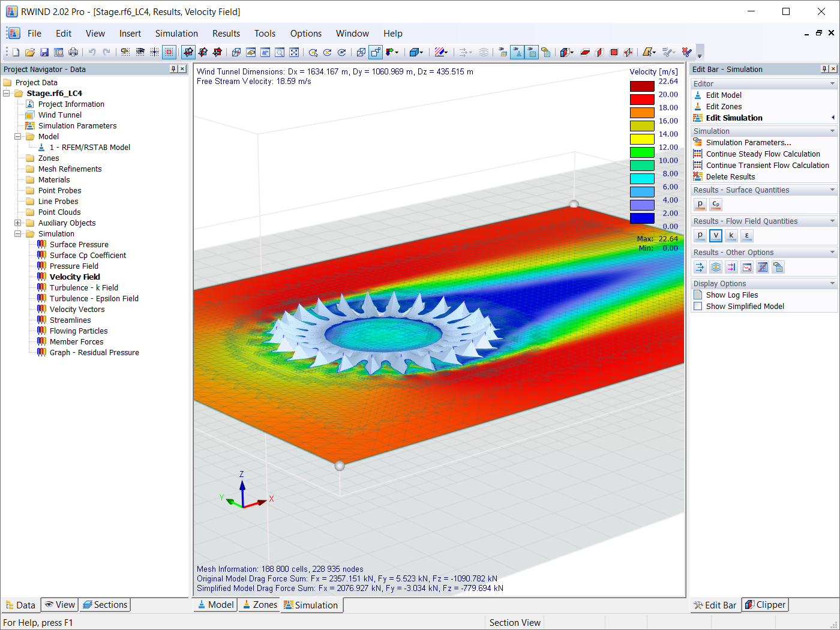Click the streamlines icon in Other Options

716,267
